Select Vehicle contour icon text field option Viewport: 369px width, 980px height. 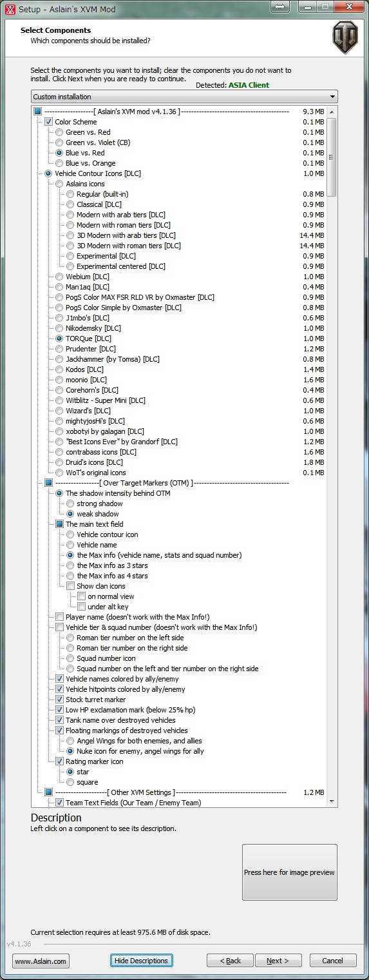70,534
